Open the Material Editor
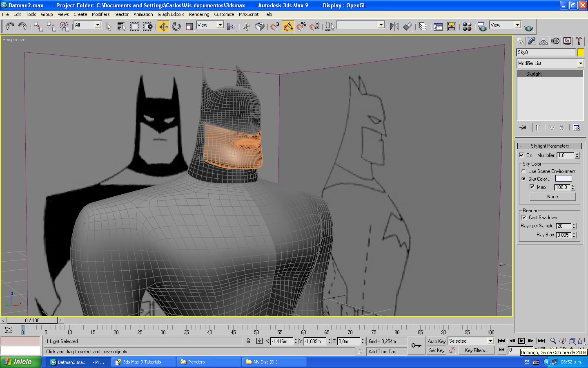 click(x=467, y=27)
